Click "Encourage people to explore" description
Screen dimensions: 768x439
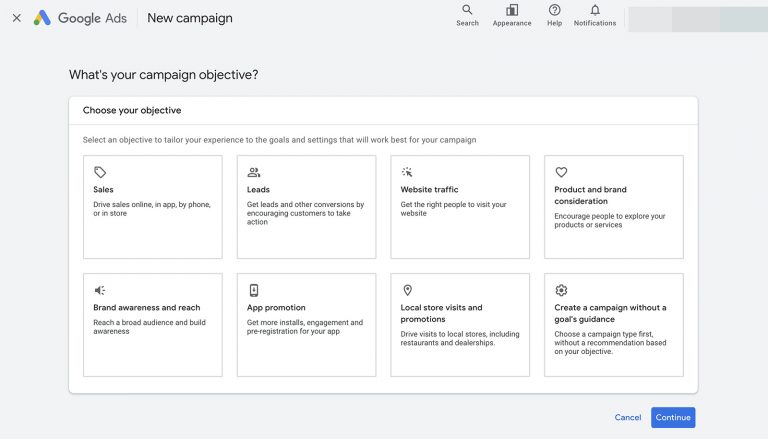click(610, 220)
